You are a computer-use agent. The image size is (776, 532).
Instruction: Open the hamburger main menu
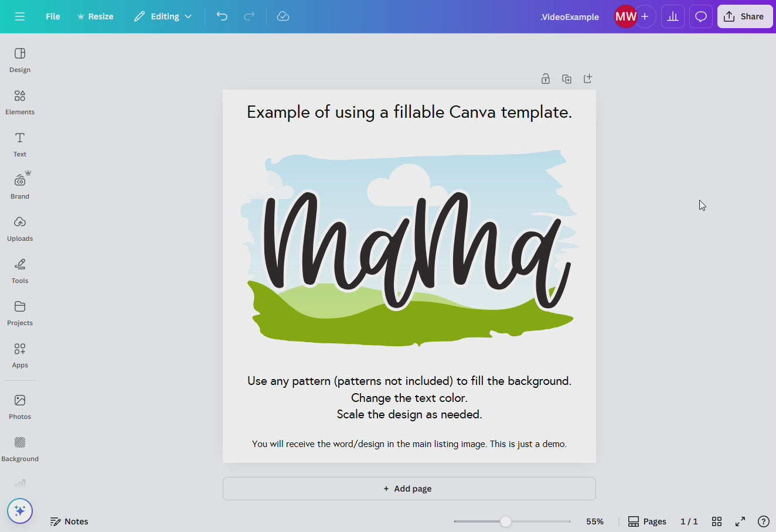point(20,16)
